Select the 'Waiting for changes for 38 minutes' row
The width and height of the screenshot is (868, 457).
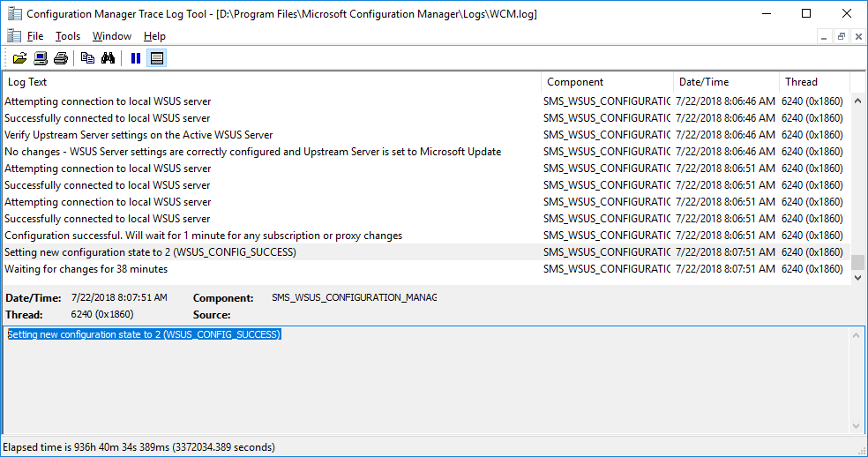pyautogui.click(x=426, y=269)
